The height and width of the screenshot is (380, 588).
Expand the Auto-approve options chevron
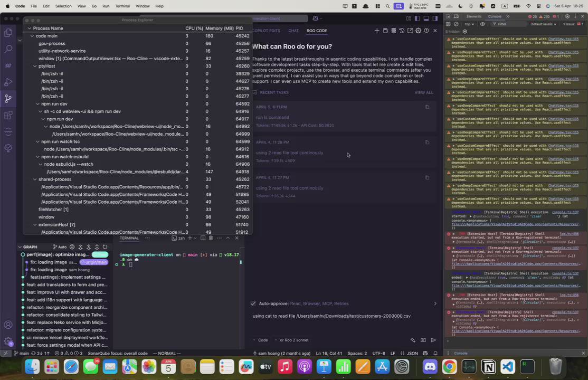(435, 303)
